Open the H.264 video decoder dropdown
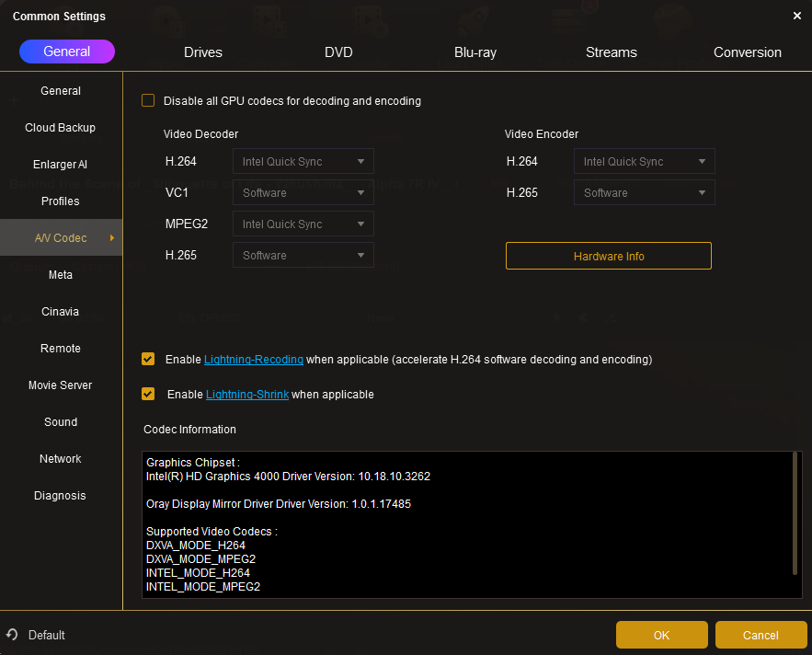Viewport: 812px width, 655px height. point(303,162)
